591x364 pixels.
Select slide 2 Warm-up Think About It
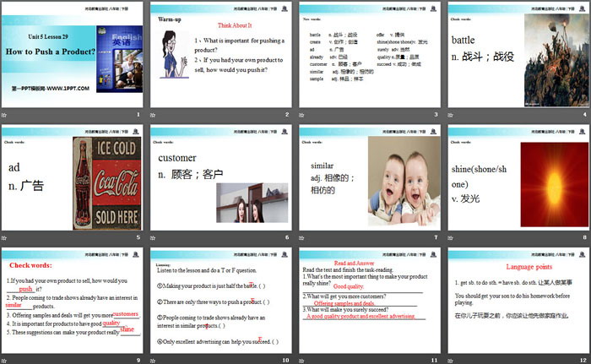221,55
